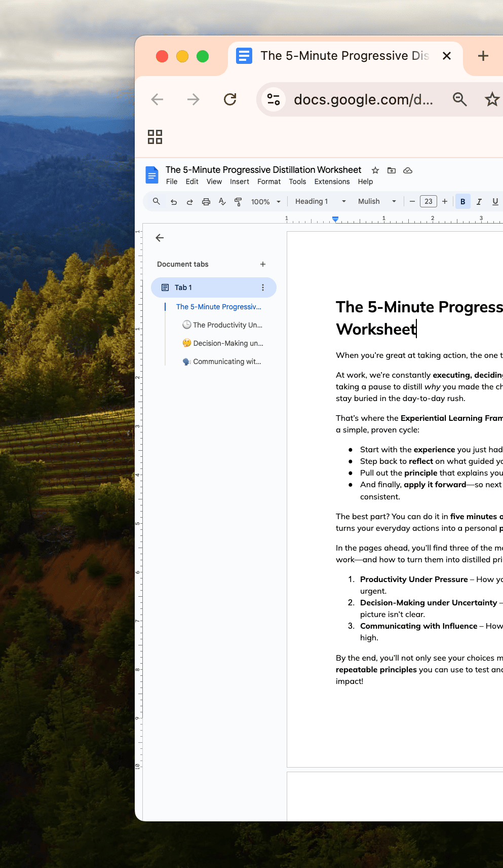Toggle Italic formatting button
This screenshot has height=868, width=503.
tap(479, 202)
